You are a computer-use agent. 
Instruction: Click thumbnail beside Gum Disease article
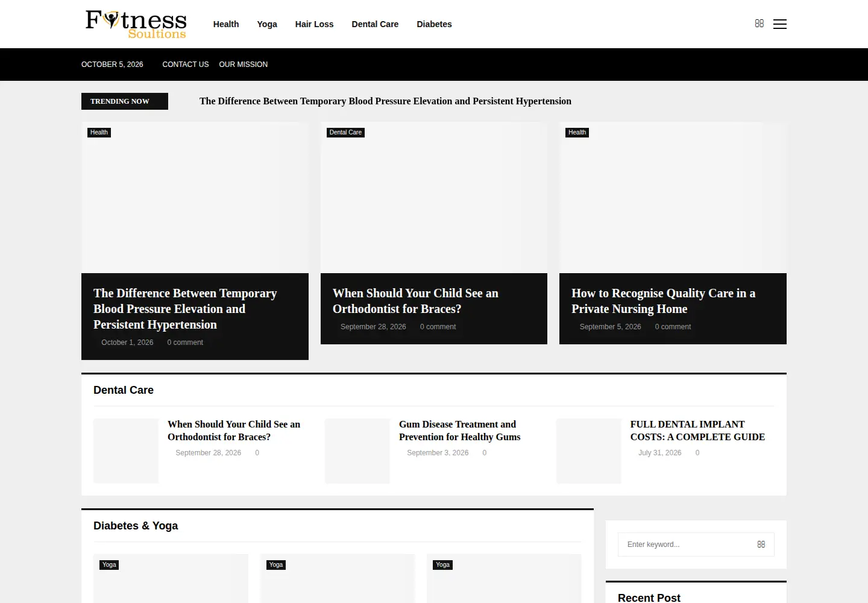[357, 451]
